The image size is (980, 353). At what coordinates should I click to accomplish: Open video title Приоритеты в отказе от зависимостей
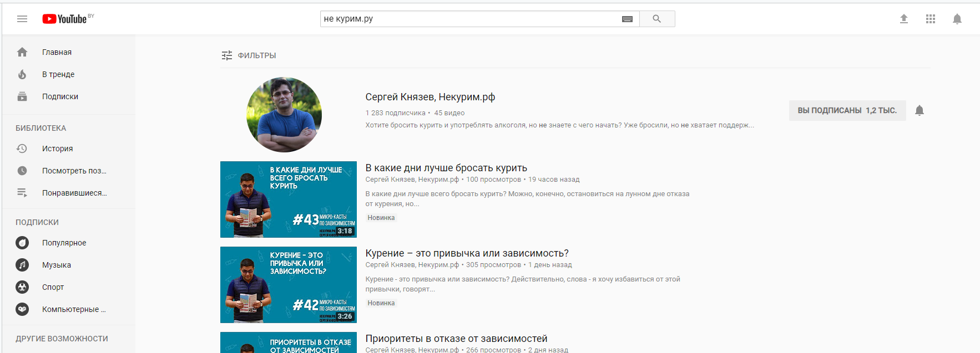click(x=456, y=339)
